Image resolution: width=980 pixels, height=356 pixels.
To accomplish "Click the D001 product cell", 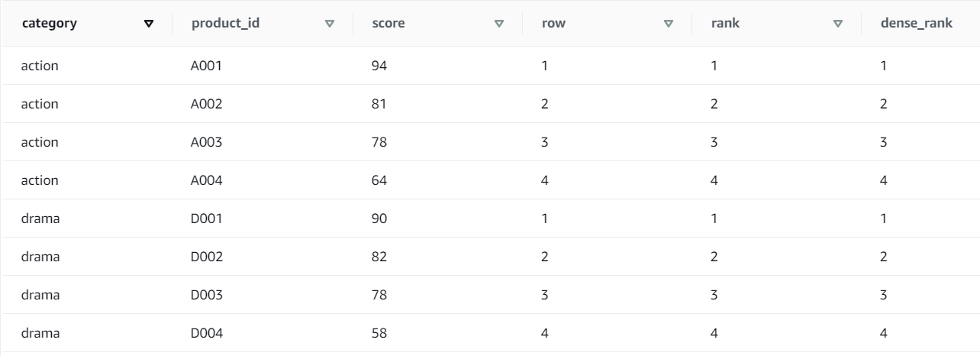I will [x=206, y=218].
